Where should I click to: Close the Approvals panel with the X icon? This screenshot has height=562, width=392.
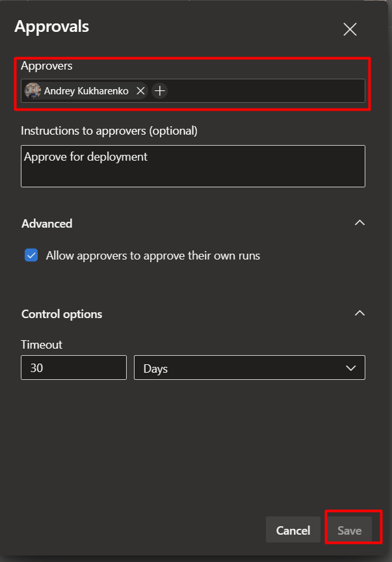[x=350, y=29]
